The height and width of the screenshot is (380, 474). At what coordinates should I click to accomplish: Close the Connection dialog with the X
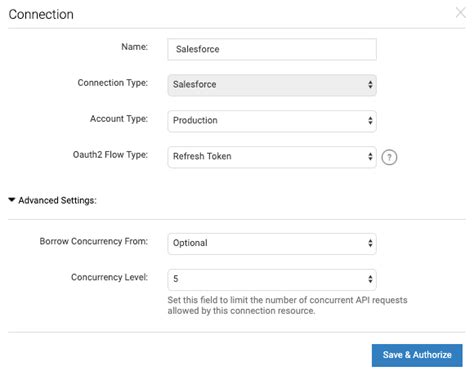point(461,13)
